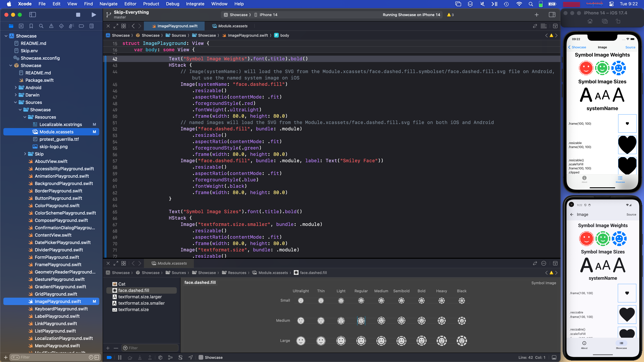Select the Large Black weight symbol variant
This screenshot has width=644, height=362.
462,341
